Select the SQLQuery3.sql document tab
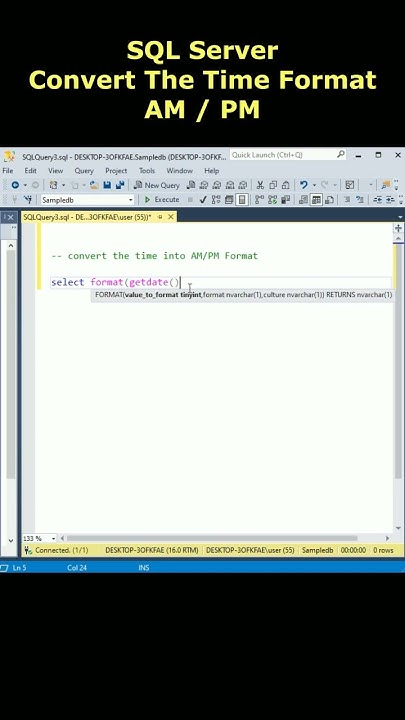405x720 pixels. tap(87, 217)
